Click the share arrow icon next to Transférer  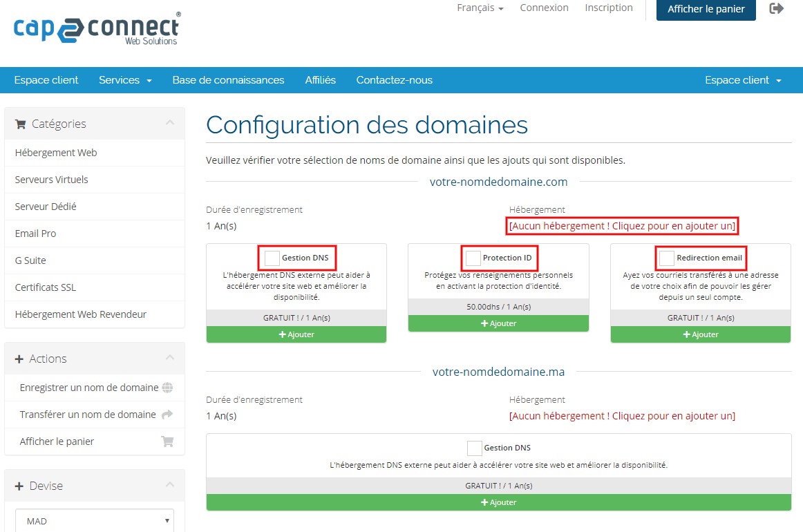[167, 415]
